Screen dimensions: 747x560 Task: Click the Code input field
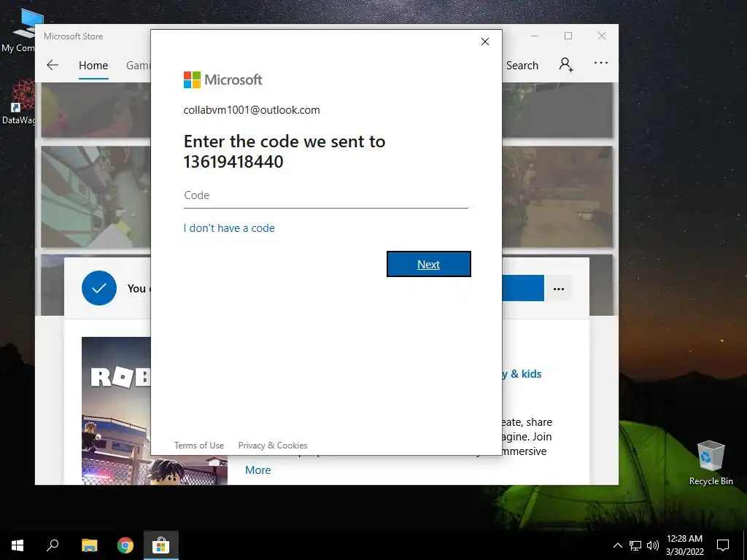coord(326,195)
